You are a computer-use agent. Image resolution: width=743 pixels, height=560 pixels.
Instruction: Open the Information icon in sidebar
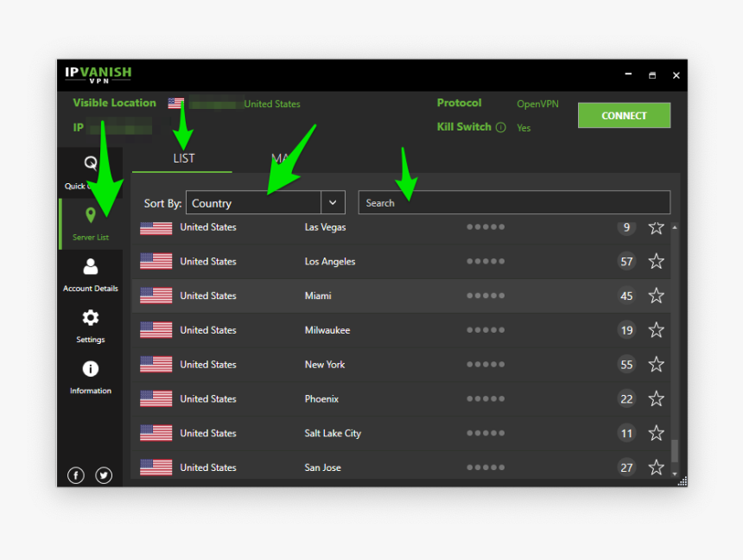click(91, 369)
